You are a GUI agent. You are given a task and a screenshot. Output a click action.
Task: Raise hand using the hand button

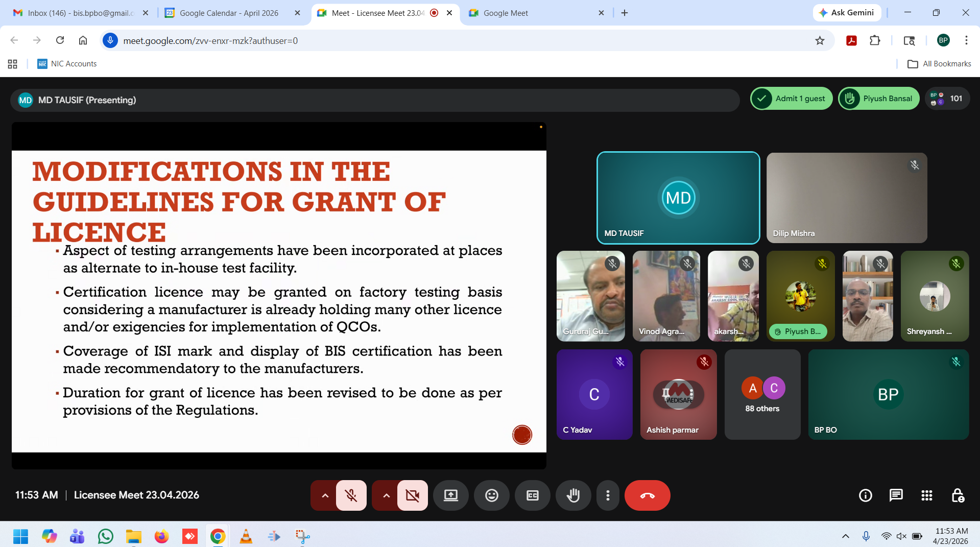pyautogui.click(x=573, y=495)
